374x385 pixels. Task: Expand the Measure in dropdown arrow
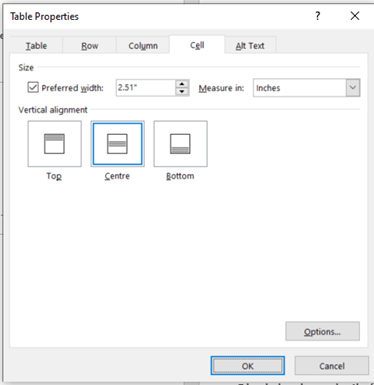(353, 88)
